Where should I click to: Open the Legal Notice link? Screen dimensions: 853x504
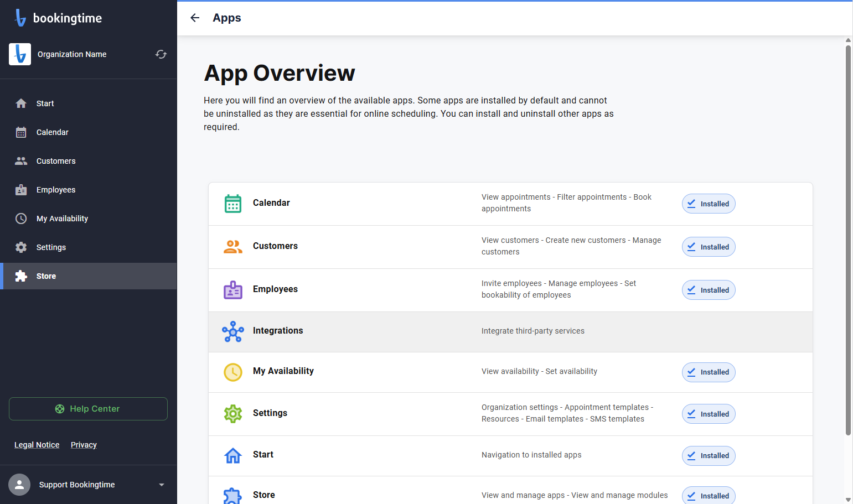(x=37, y=445)
